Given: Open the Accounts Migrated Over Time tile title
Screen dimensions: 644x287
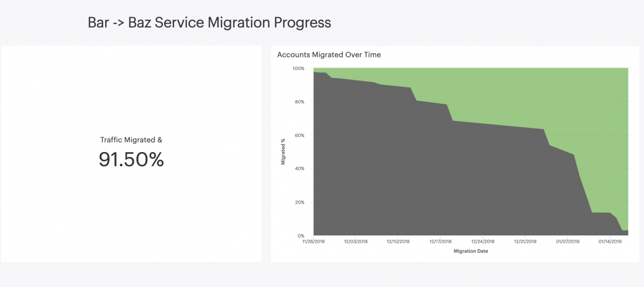Looking at the screenshot, I should [329, 55].
